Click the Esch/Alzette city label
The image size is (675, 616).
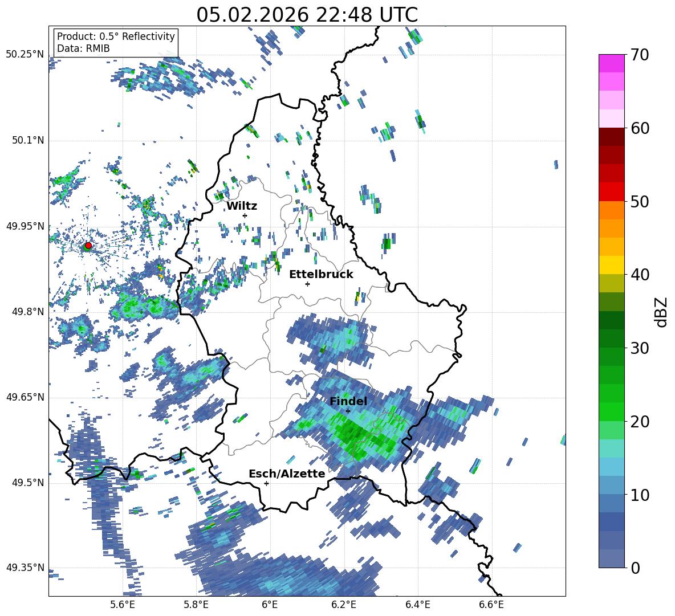[287, 474]
